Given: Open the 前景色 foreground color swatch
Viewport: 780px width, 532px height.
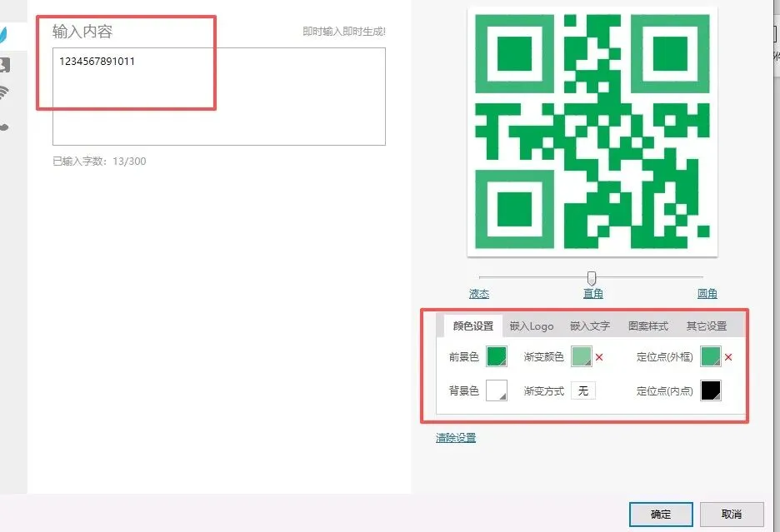Looking at the screenshot, I should coord(497,356).
